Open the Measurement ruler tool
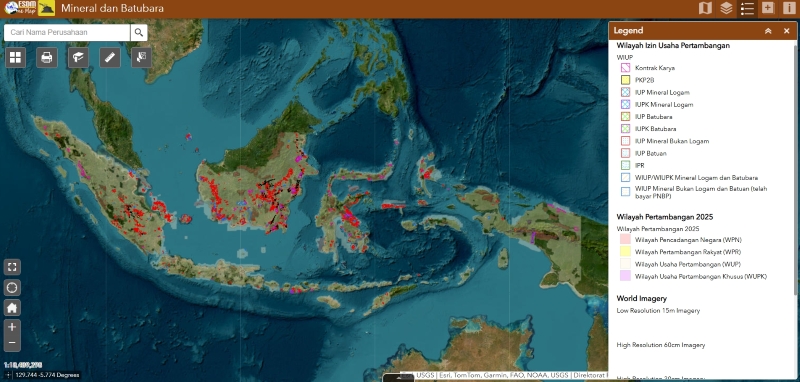This screenshot has width=800, height=382. click(x=110, y=58)
